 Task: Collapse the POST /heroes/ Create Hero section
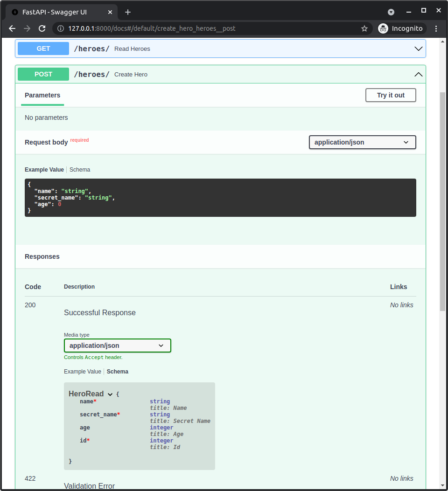[418, 74]
